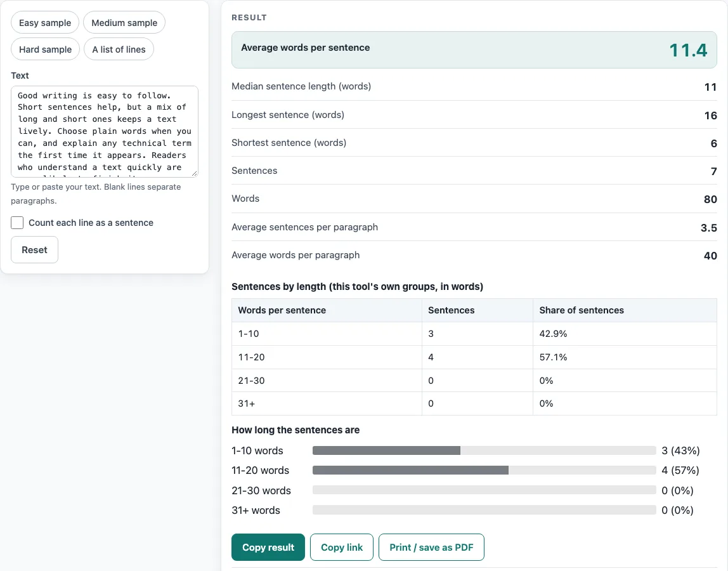Screen dimensions: 728x571
Task: Click inside the Text input area
Action: [x=105, y=131]
